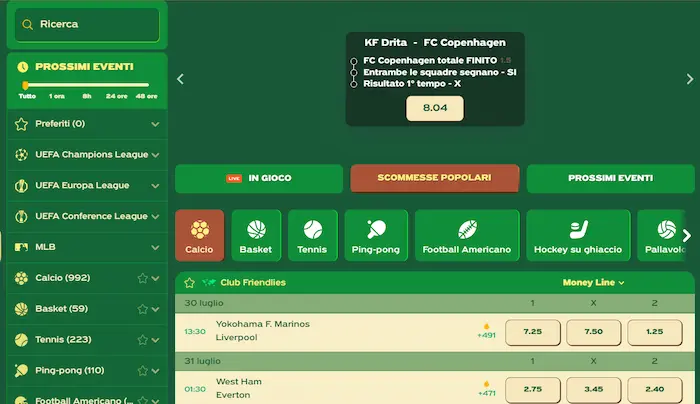Bet 3.45 on West Ham-Everton draw
The image size is (700, 404).
tap(593, 389)
